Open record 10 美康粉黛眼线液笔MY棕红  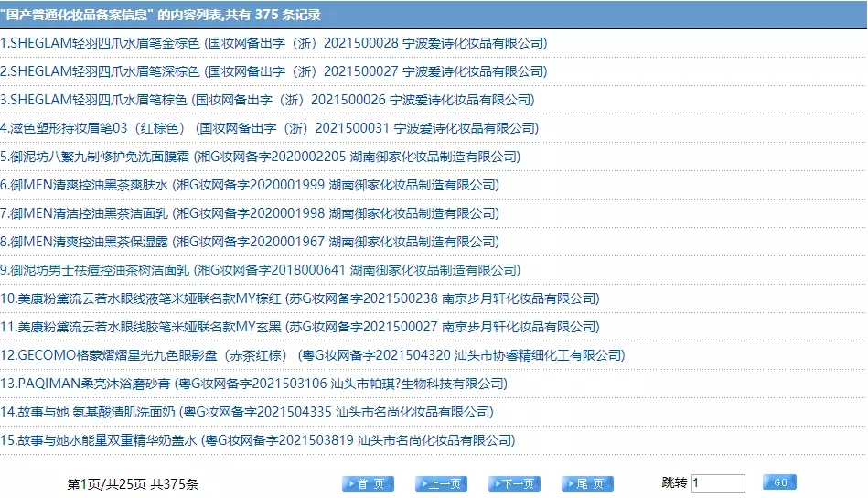pyautogui.click(x=300, y=298)
